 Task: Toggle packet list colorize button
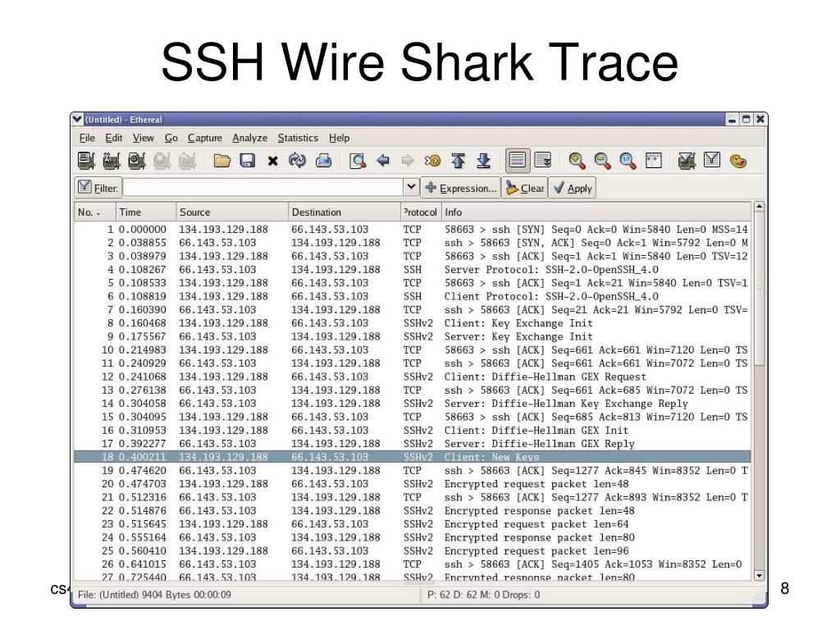pyautogui.click(x=518, y=160)
